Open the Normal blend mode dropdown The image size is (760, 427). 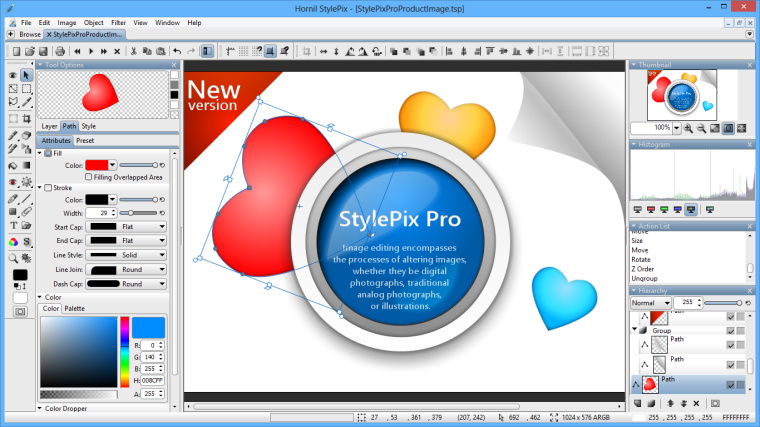coord(650,303)
